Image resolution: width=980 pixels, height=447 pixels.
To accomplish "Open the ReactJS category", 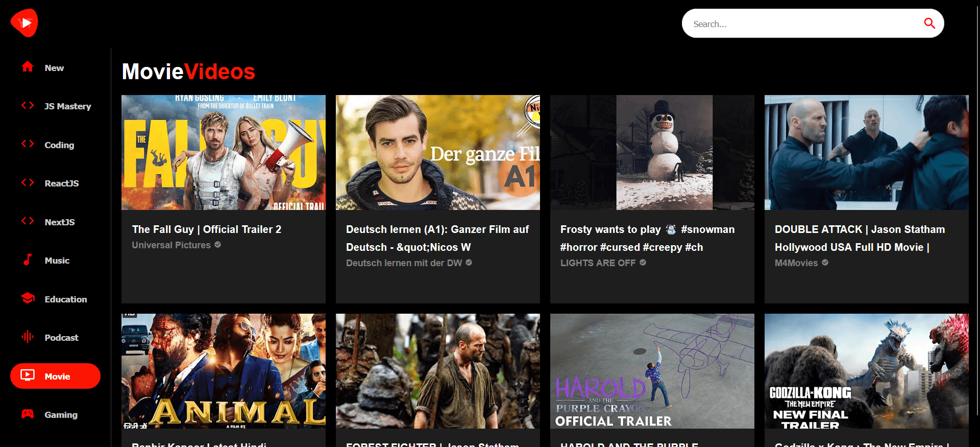I will (x=55, y=183).
